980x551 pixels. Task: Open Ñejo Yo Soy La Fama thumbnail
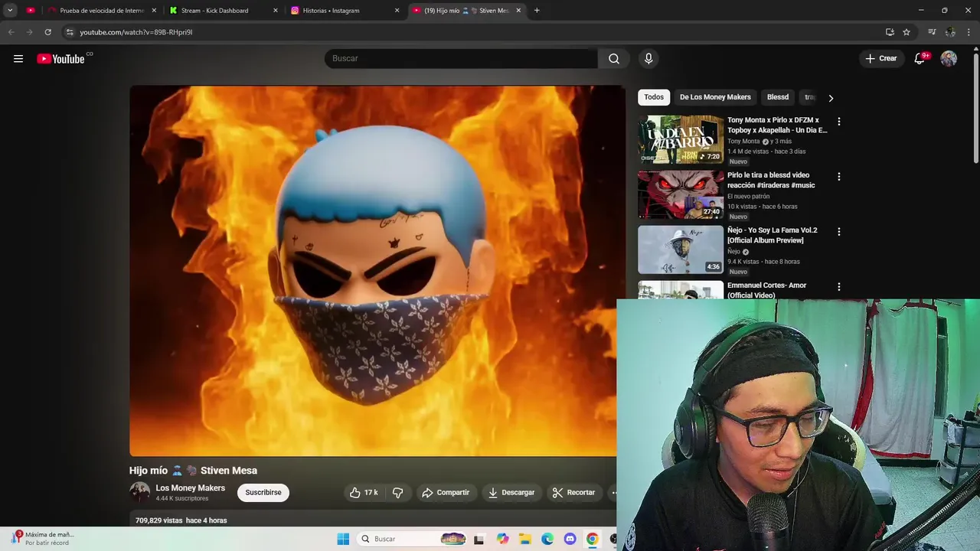point(681,249)
